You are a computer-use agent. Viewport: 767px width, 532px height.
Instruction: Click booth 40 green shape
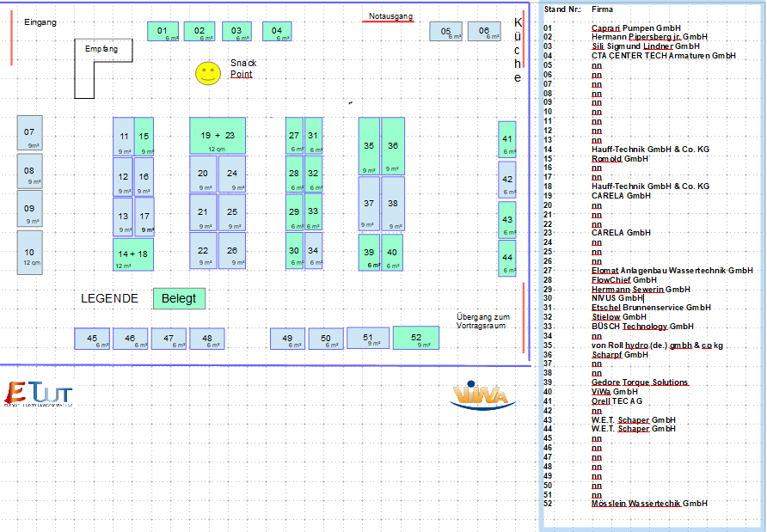pos(392,253)
